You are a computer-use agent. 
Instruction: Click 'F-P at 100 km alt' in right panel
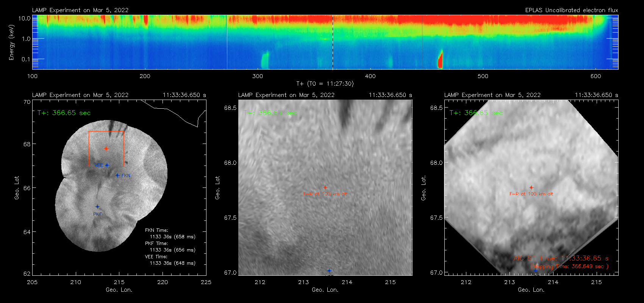coord(531,194)
